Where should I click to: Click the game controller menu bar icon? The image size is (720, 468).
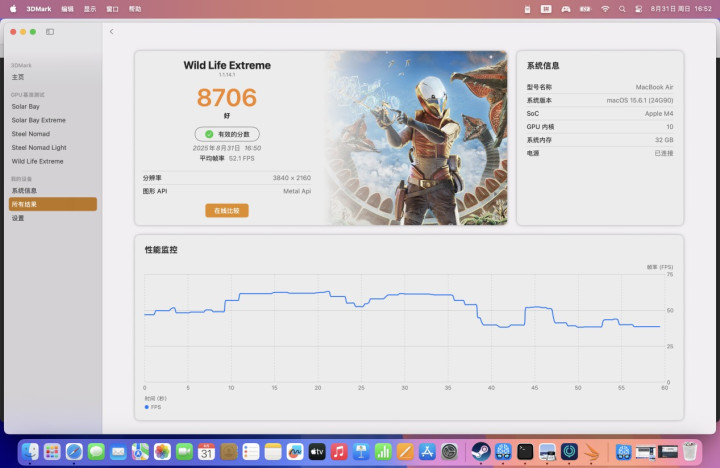click(566, 9)
